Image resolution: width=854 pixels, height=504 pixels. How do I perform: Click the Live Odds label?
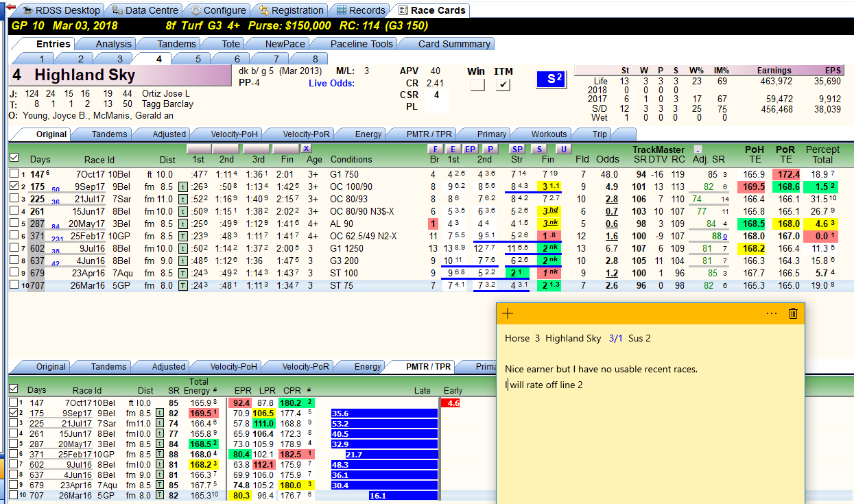(332, 83)
